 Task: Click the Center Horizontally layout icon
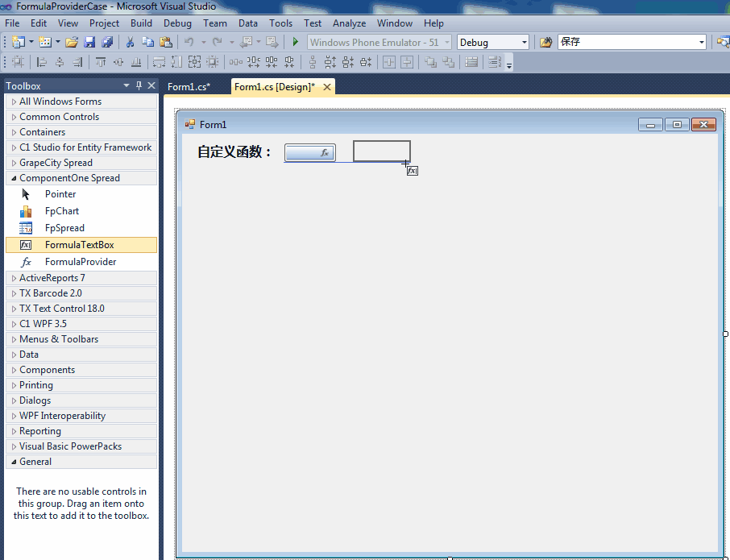tap(389, 62)
